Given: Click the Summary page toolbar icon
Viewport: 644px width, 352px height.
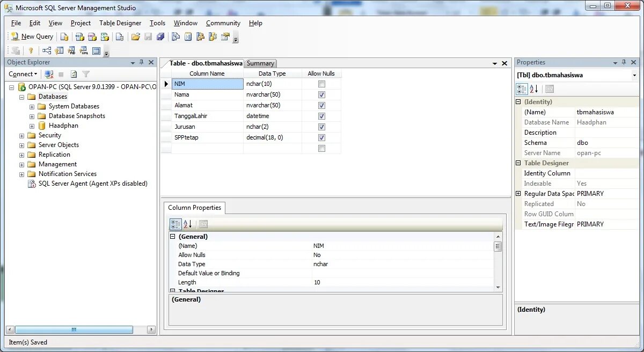Looking at the screenshot, I should pyautogui.click(x=188, y=36).
